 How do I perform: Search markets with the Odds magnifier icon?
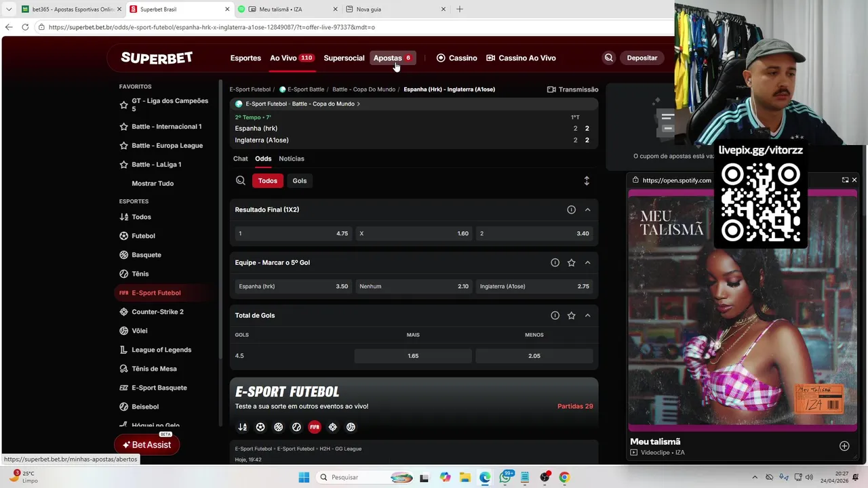(x=241, y=181)
